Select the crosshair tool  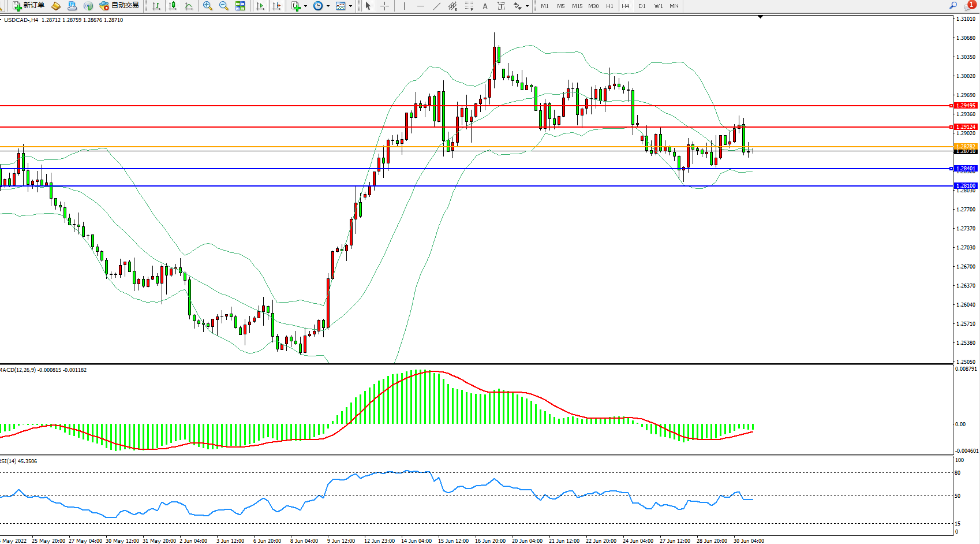(x=384, y=6)
